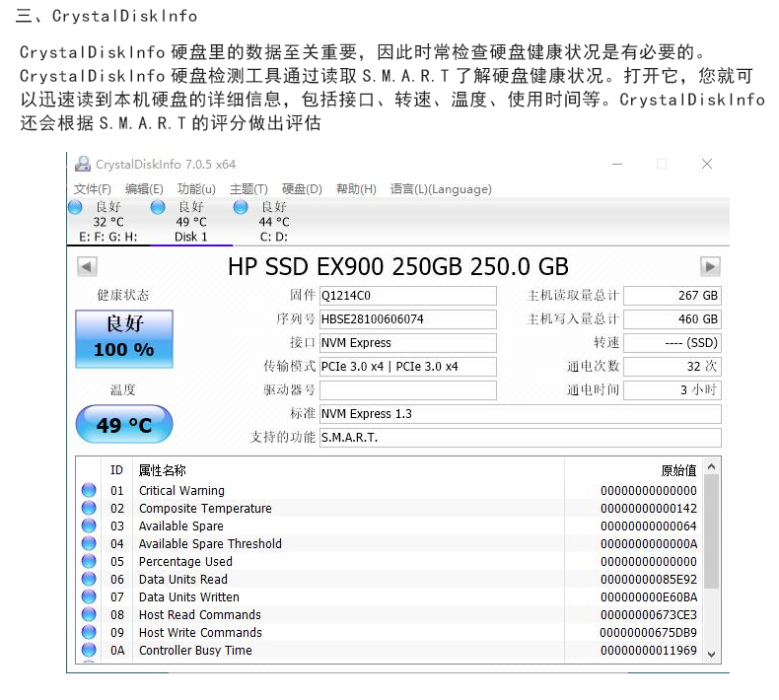This screenshot has width=779, height=700.
Task: Click host reads total value 267 GB
Action: (x=673, y=296)
